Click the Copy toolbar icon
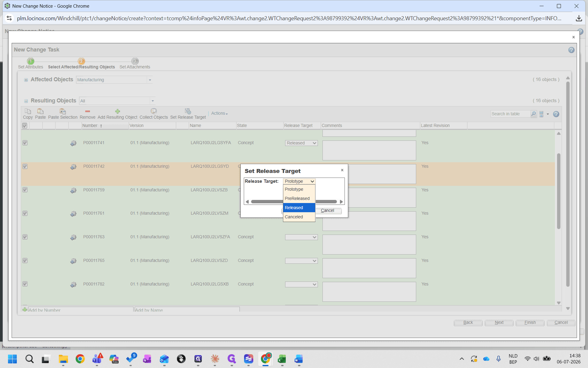Image resolution: width=588 pixels, height=368 pixels. tap(28, 111)
